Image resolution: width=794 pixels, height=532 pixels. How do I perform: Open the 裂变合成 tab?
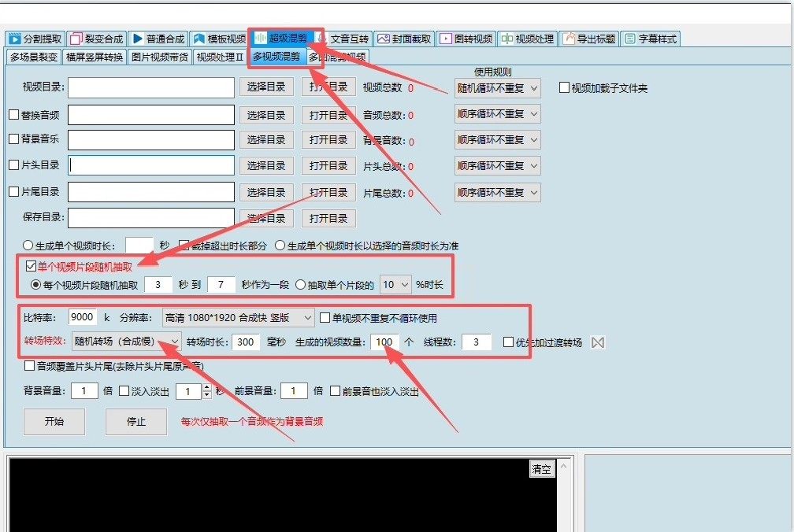coord(97,39)
